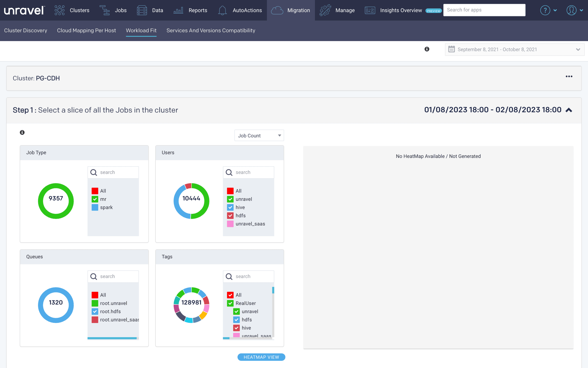The height and width of the screenshot is (368, 588).
Task: Click the HEATMAP VIEW button
Action: (x=261, y=357)
